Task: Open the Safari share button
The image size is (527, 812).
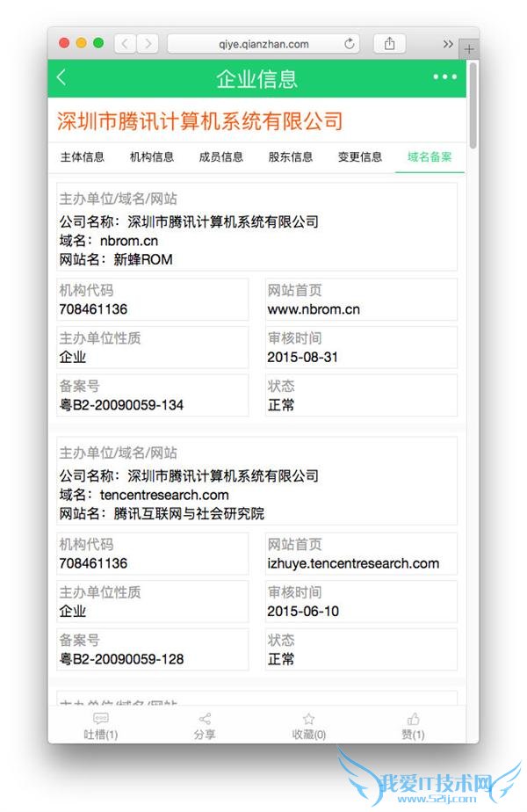Action: tap(389, 44)
